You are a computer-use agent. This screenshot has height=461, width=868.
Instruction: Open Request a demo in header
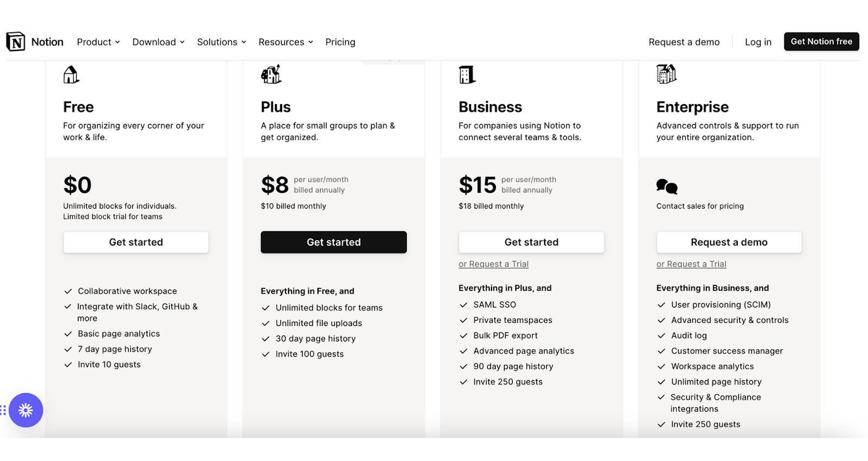684,42
